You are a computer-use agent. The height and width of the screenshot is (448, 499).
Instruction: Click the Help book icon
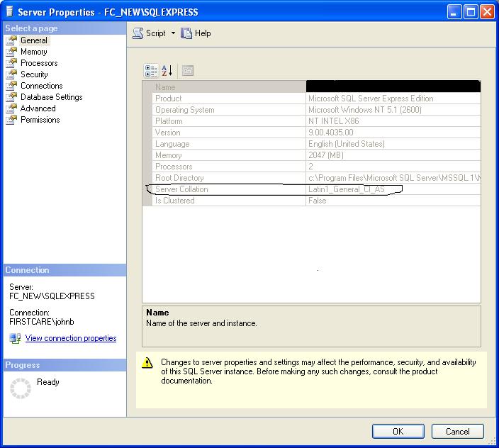coord(186,33)
